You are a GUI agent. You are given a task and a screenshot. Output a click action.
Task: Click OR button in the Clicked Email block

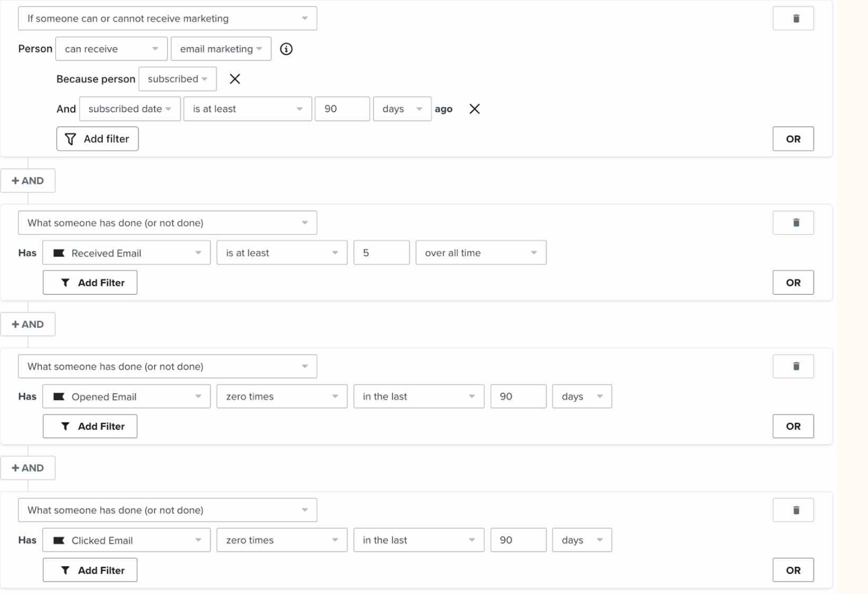tap(793, 570)
